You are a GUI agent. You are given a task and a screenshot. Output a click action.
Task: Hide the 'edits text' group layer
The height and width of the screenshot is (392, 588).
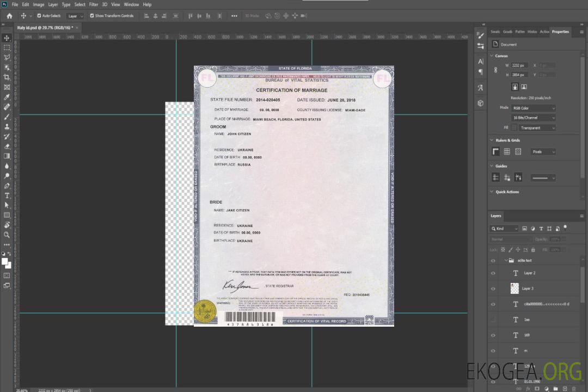[x=493, y=260]
